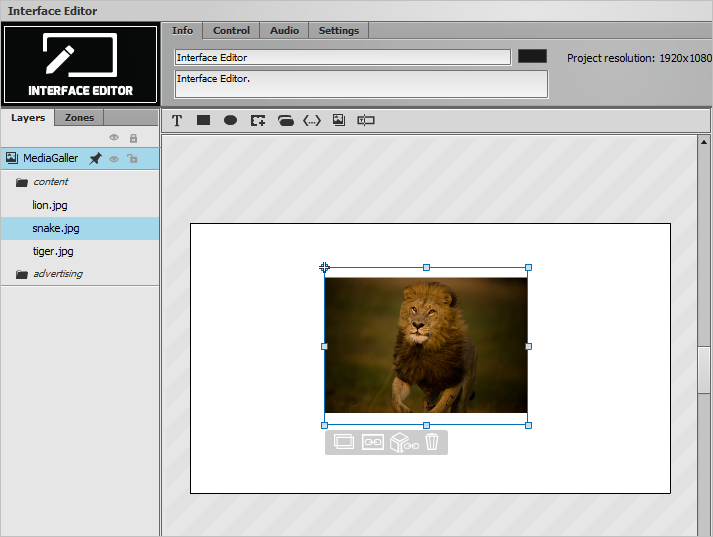Expand the advertising folder
This screenshot has width=713, height=537.
pyautogui.click(x=22, y=275)
